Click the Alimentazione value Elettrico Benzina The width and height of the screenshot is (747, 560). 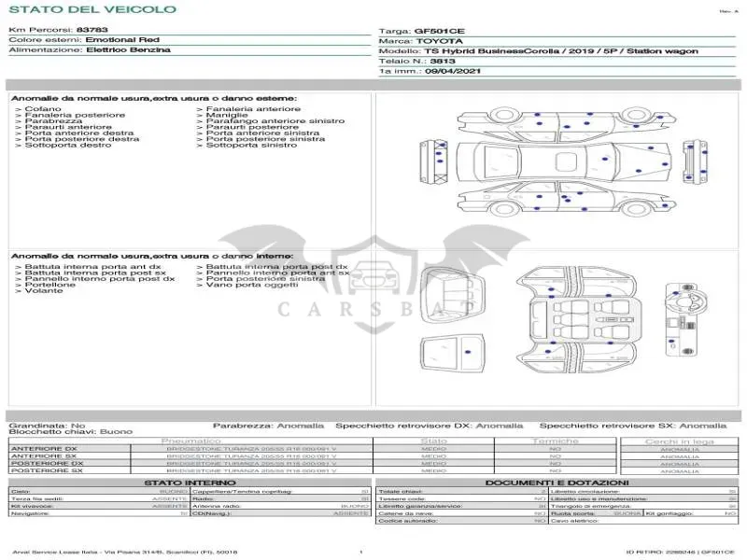[x=128, y=50]
